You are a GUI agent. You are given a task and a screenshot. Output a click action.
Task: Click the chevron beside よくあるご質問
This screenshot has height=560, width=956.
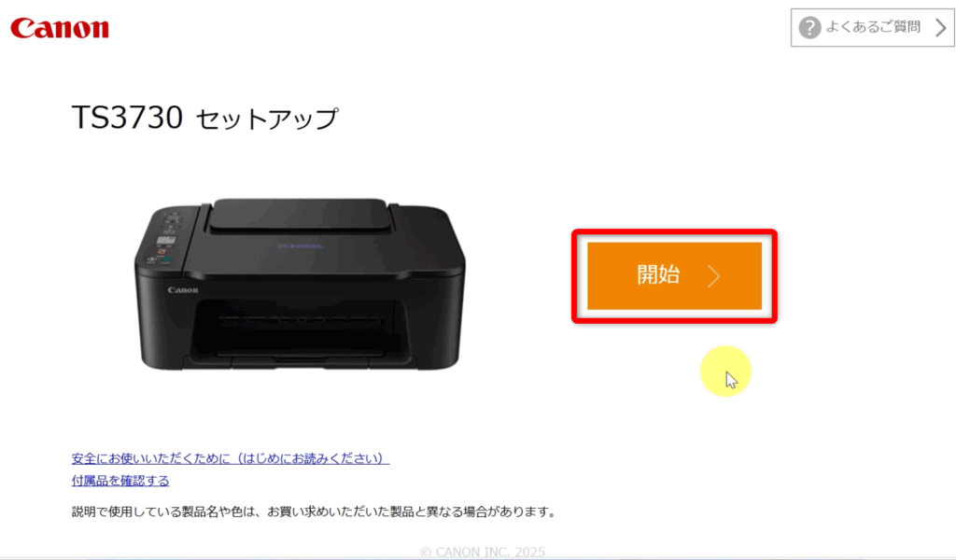[941, 27]
